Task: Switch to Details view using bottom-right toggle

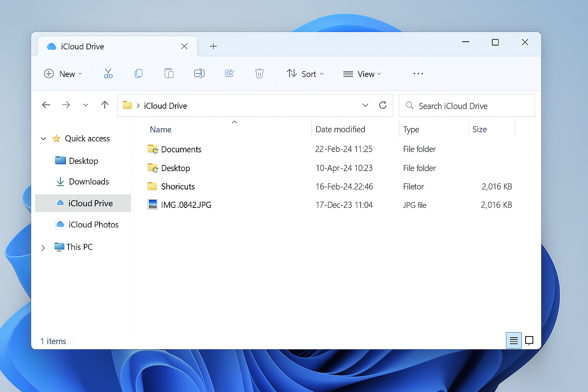Action: pos(513,340)
